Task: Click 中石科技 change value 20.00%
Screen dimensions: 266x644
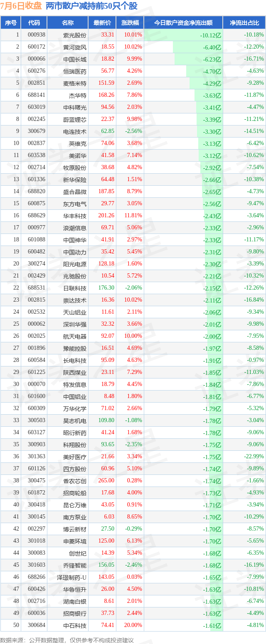Action: tap(133, 625)
